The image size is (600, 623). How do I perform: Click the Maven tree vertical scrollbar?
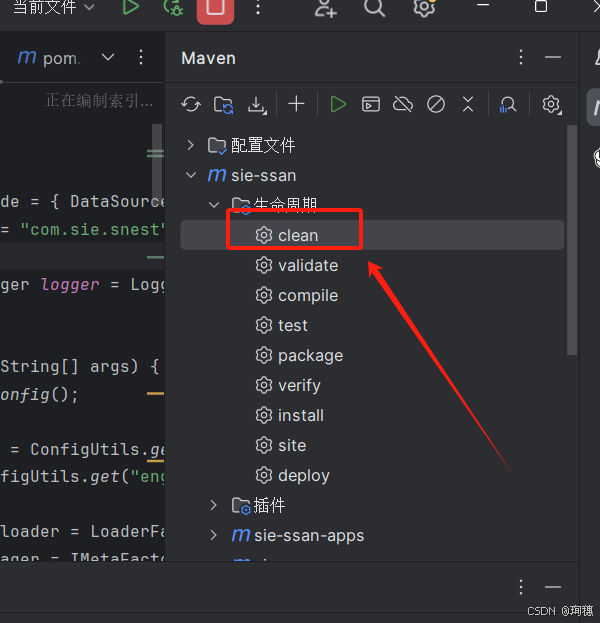(x=572, y=240)
